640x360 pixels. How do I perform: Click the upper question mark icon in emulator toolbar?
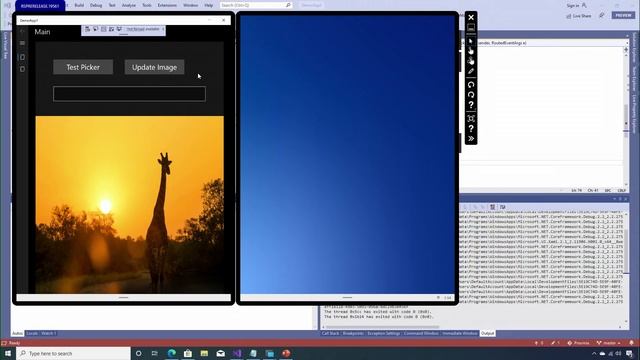point(471,105)
